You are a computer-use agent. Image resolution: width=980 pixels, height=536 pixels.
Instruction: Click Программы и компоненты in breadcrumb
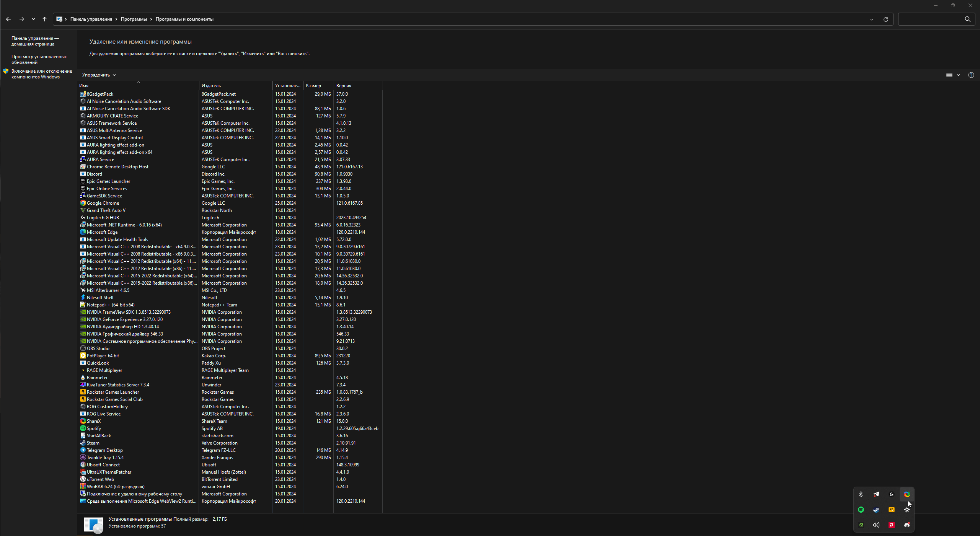(184, 19)
